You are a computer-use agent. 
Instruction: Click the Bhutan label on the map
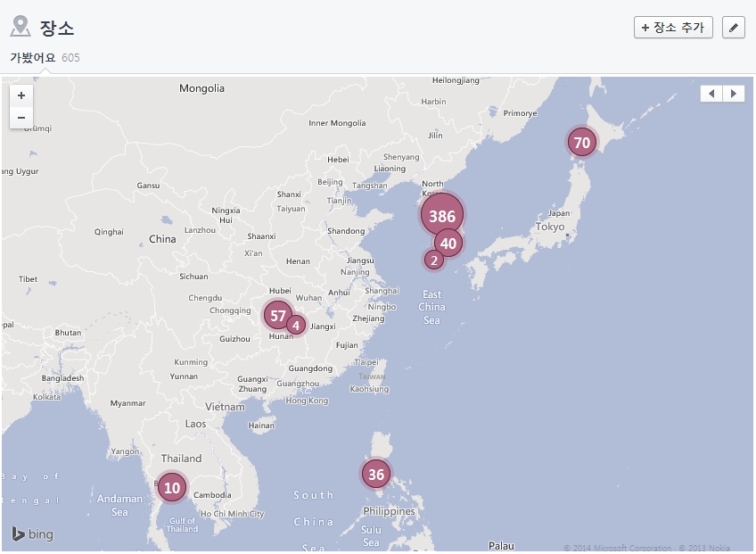pyautogui.click(x=68, y=333)
